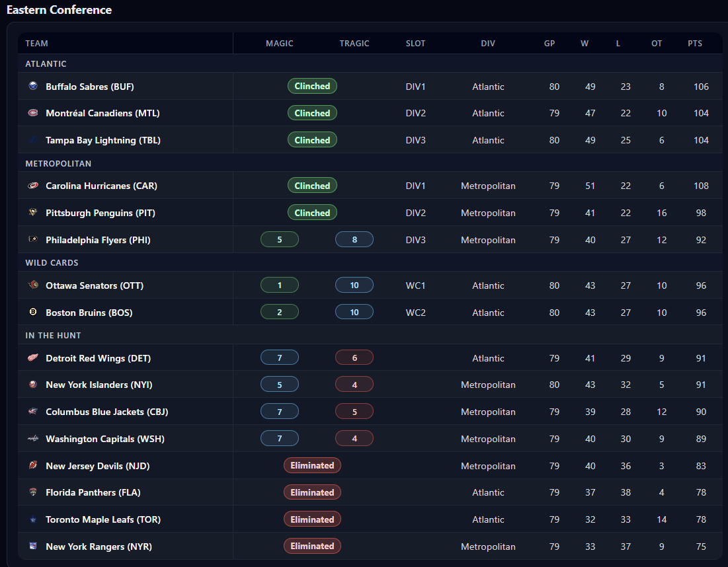Sort by the PTS column header
This screenshot has height=567, width=728.
click(x=695, y=43)
